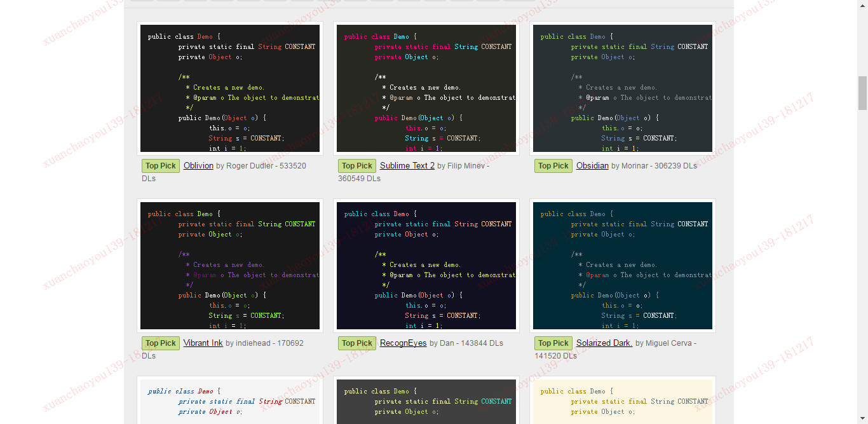The height and width of the screenshot is (424, 868).
Task: Click the Obsidian code preview thumbnail
Action: coord(623,88)
